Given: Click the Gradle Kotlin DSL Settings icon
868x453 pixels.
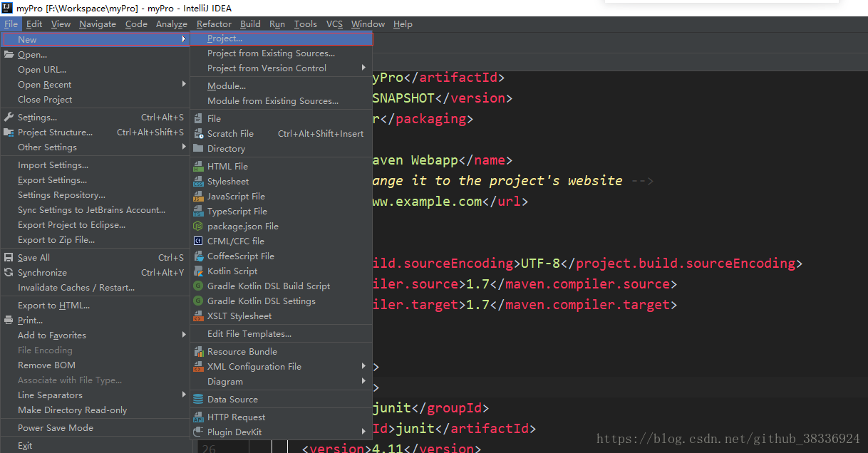Looking at the screenshot, I should tap(198, 301).
